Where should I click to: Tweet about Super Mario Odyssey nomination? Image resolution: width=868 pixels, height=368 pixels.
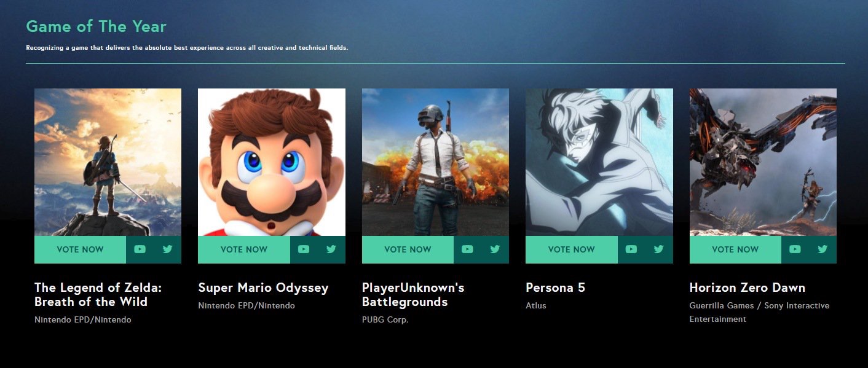pos(331,249)
